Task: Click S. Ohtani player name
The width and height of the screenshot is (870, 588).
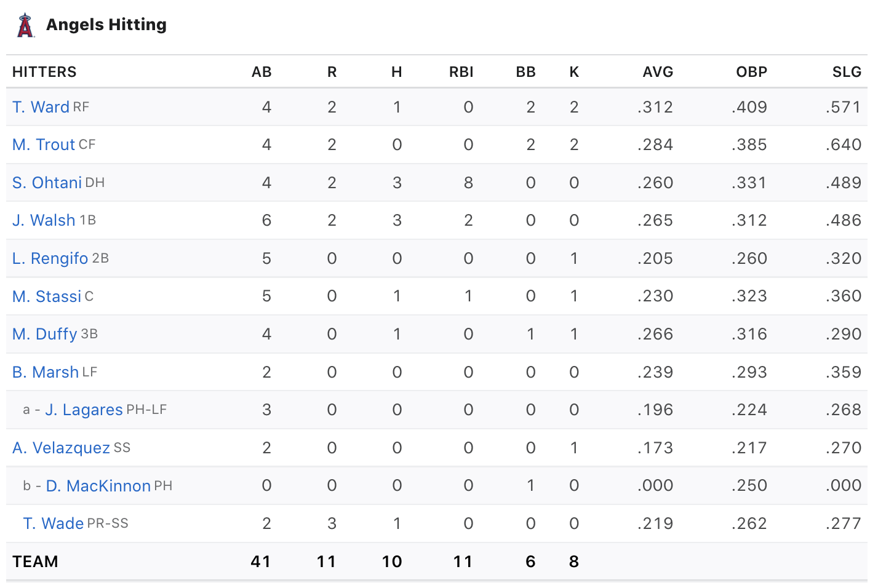Action: click(x=47, y=183)
